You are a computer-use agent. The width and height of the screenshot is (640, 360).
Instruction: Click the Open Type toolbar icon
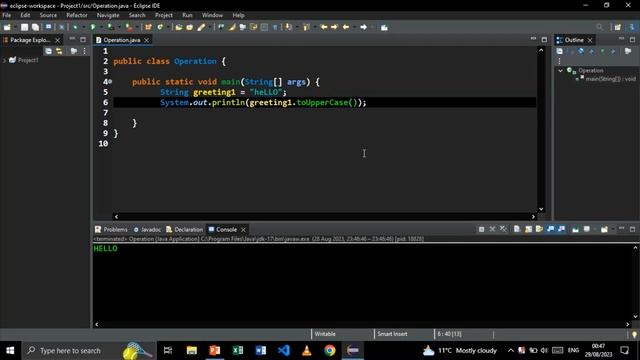point(178,27)
